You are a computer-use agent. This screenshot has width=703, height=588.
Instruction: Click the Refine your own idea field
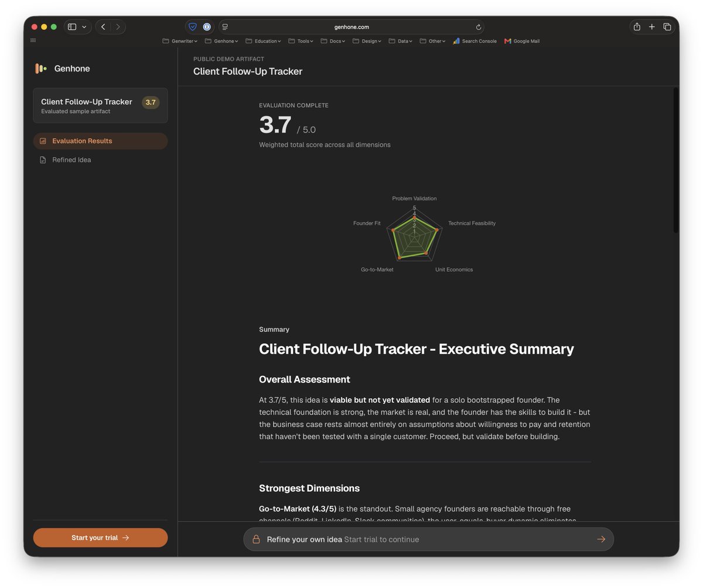tap(429, 539)
